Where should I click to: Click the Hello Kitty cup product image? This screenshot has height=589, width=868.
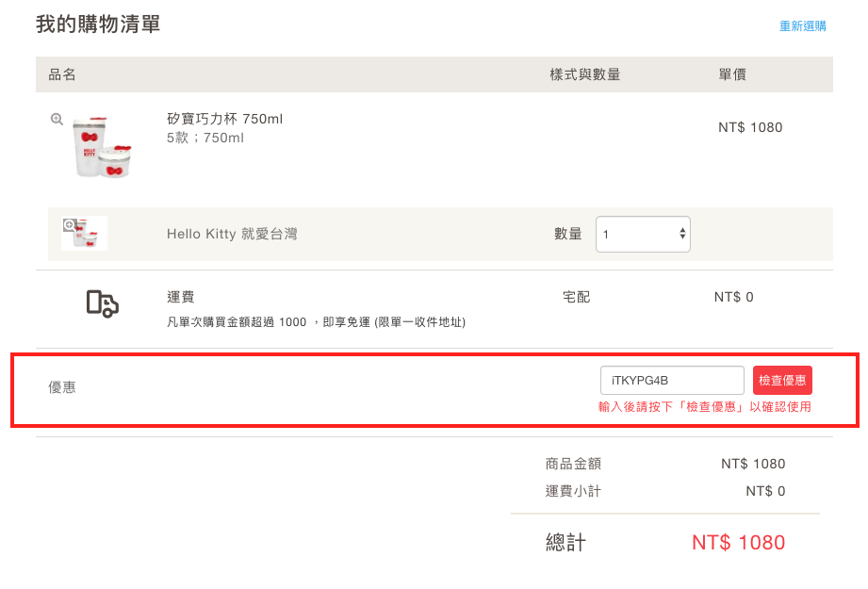(x=102, y=148)
